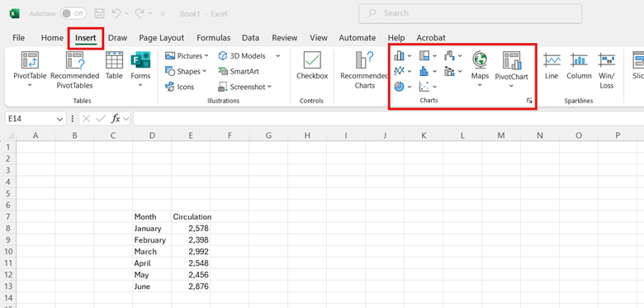The image size is (644, 308).
Task: Open Customize Quick Access Toolbar dropdown
Action: (x=163, y=14)
